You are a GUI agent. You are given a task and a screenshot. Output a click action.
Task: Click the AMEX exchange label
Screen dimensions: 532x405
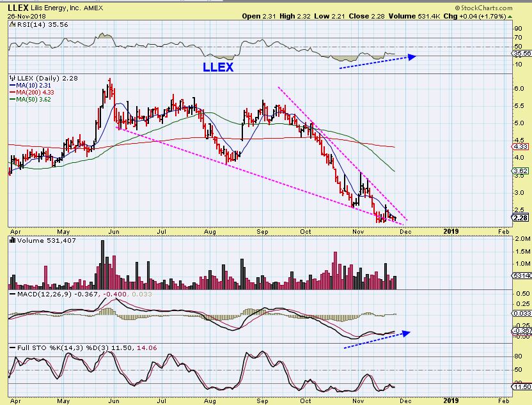click(x=95, y=8)
